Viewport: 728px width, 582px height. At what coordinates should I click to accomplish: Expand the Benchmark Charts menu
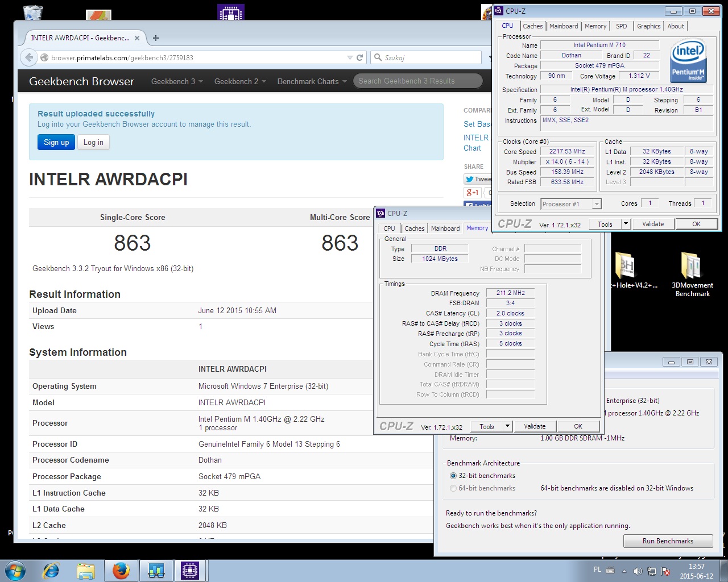point(312,81)
